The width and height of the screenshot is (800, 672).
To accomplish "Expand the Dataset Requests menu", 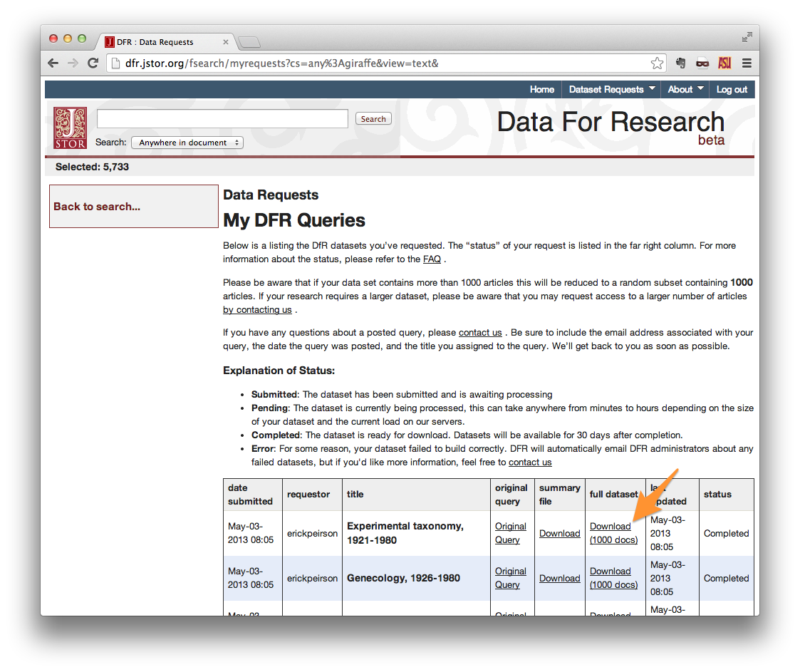I will click(x=611, y=89).
